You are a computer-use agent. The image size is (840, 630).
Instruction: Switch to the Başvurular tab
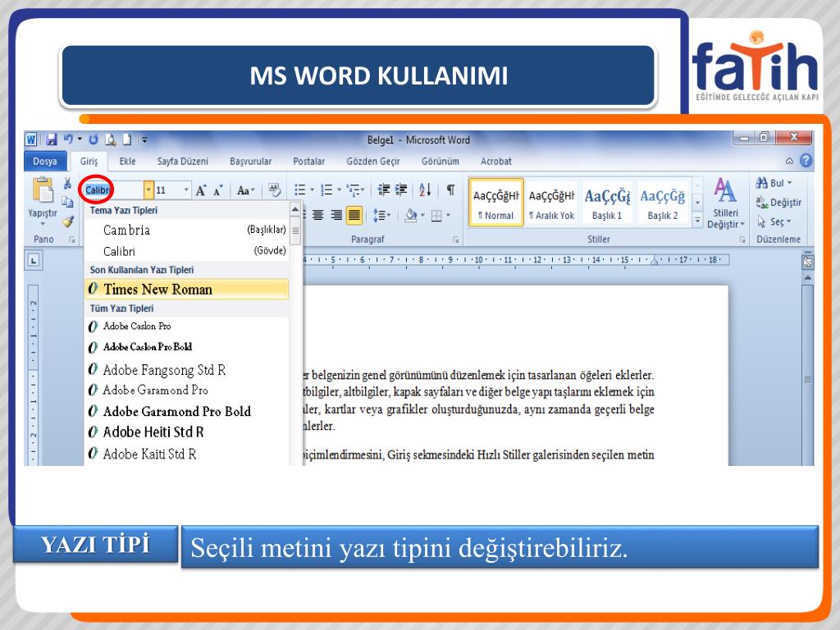[251, 162]
